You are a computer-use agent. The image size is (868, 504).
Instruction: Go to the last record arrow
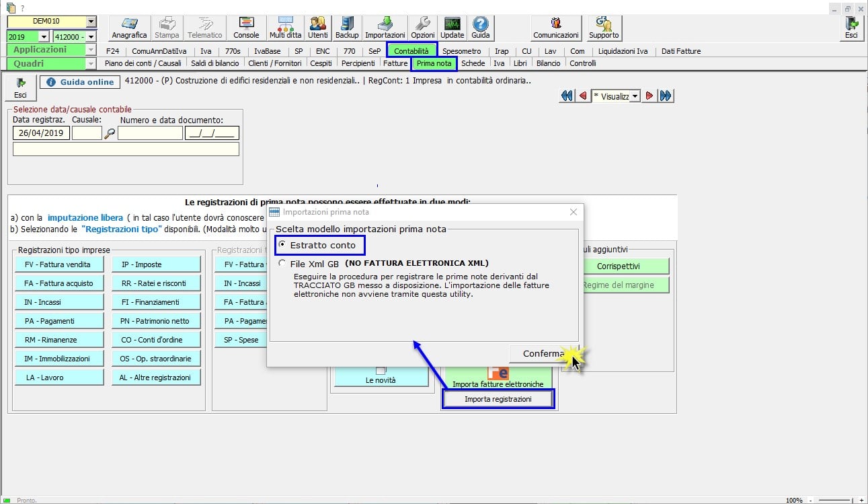(666, 96)
